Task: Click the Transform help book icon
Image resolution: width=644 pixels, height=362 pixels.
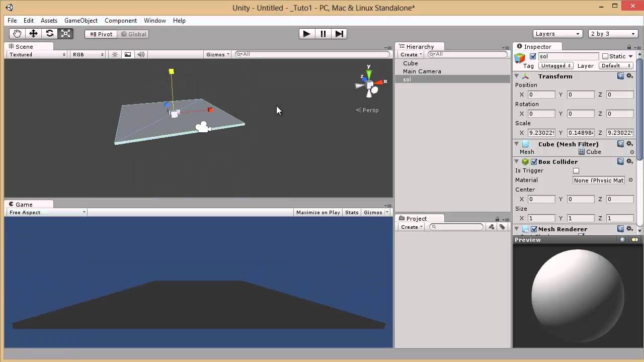Action: (621, 76)
